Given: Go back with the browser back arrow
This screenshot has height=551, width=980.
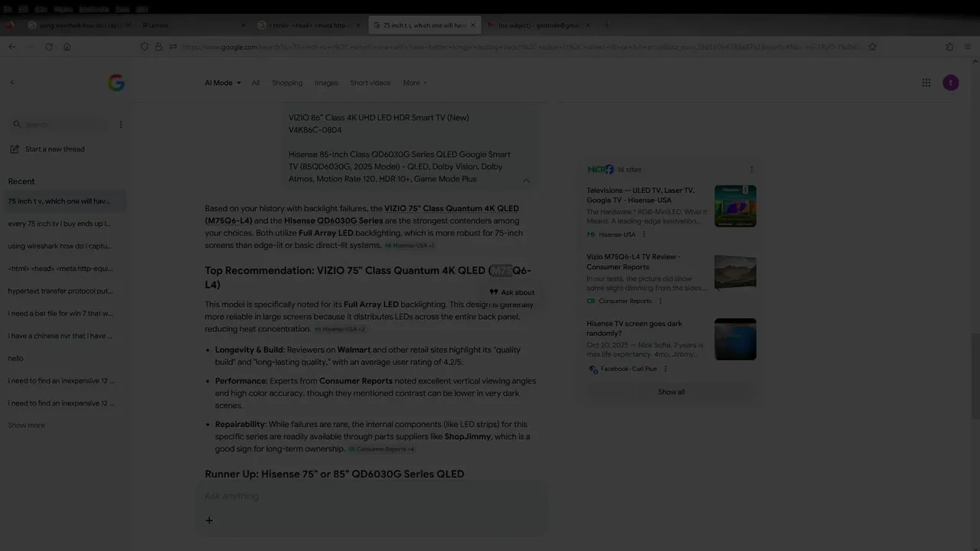Looking at the screenshot, I should [11, 47].
